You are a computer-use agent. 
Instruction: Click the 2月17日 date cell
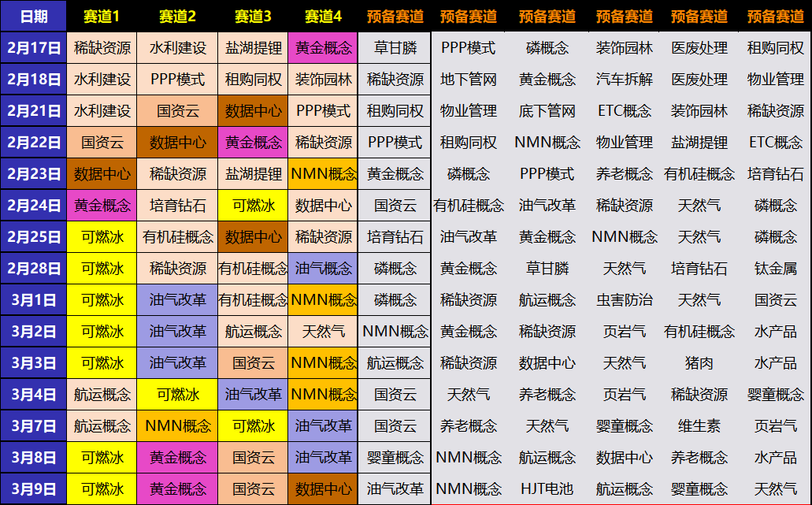click(34, 47)
